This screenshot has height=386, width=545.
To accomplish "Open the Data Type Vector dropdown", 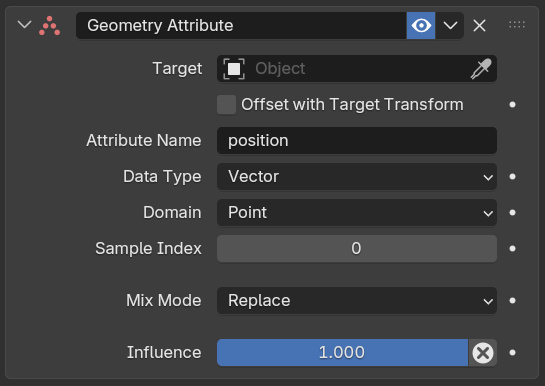I will (x=357, y=176).
